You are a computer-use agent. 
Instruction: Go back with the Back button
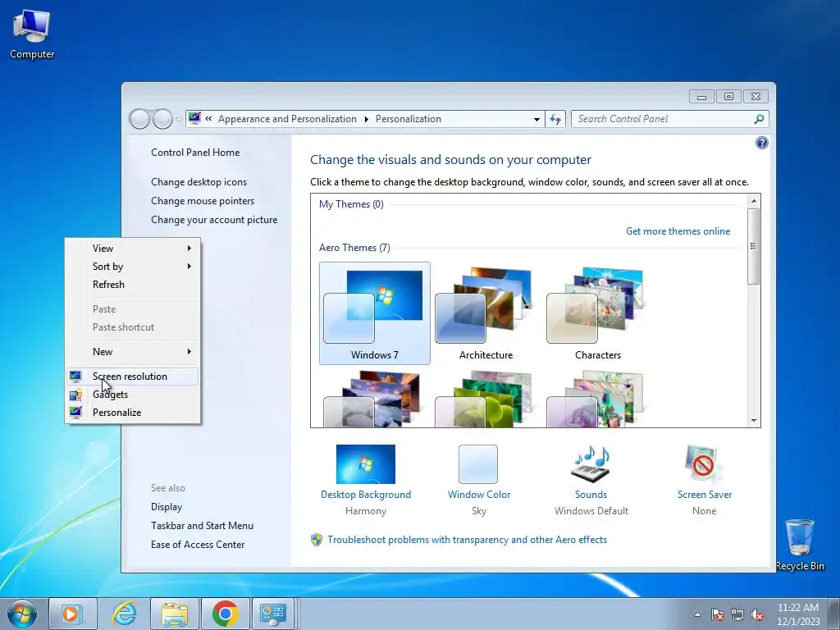139,119
